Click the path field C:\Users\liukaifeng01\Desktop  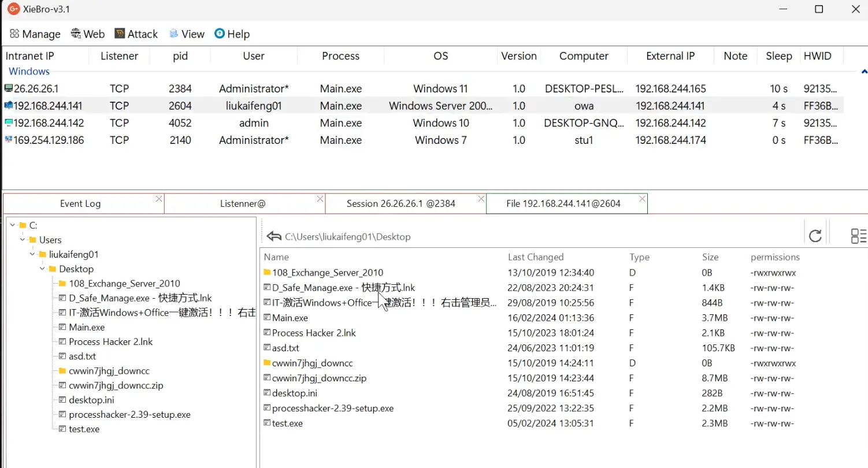[x=348, y=236]
